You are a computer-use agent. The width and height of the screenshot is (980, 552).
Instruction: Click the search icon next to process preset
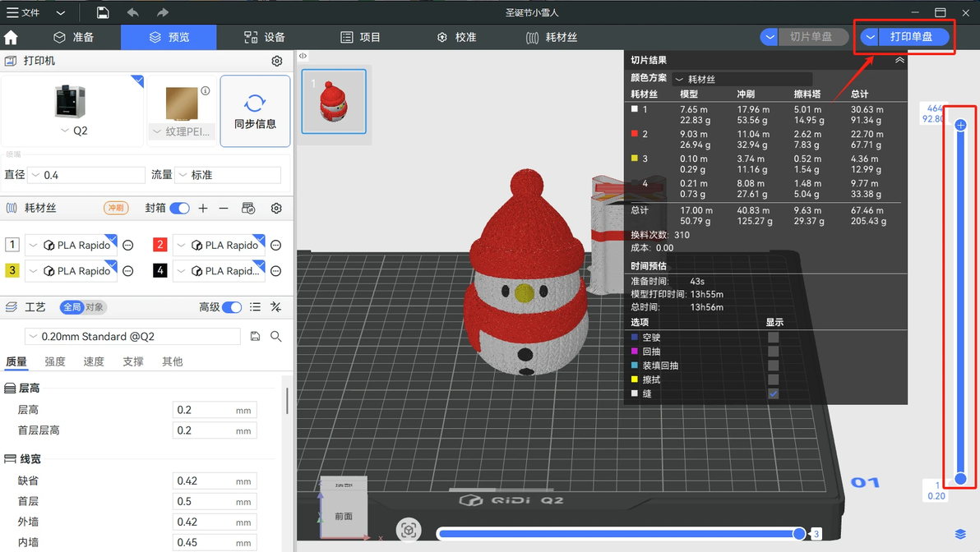point(275,337)
